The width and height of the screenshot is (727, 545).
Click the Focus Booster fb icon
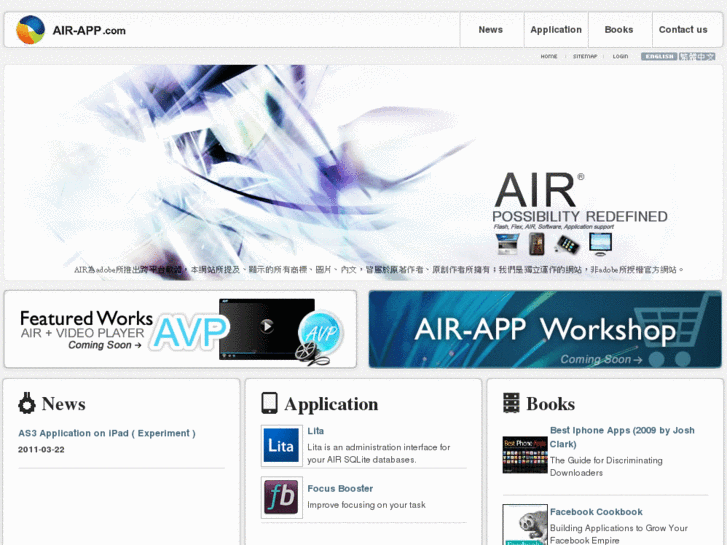coord(281,497)
